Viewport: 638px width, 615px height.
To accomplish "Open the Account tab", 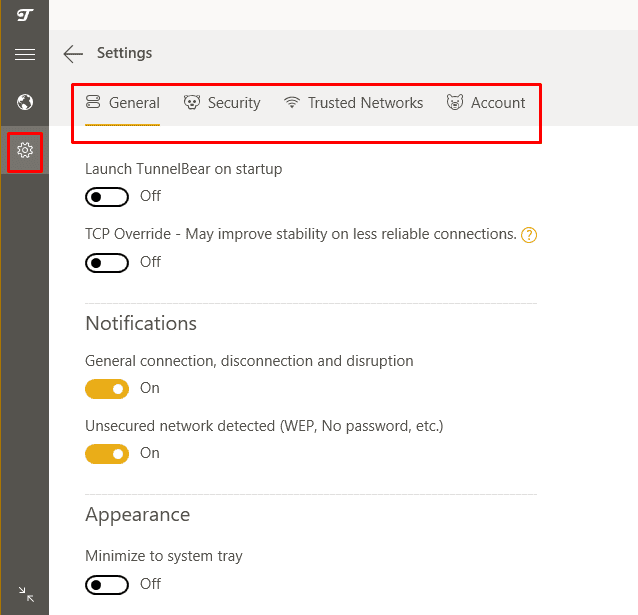I will pos(486,103).
